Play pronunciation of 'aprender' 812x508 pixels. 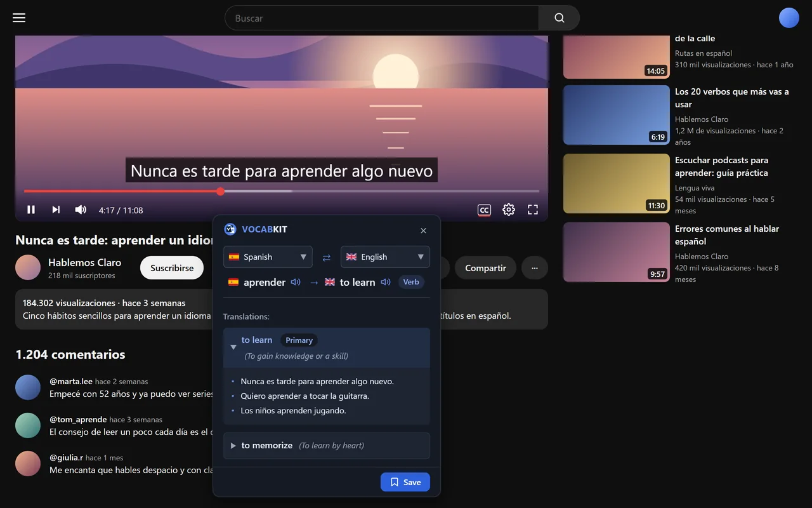click(296, 282)
